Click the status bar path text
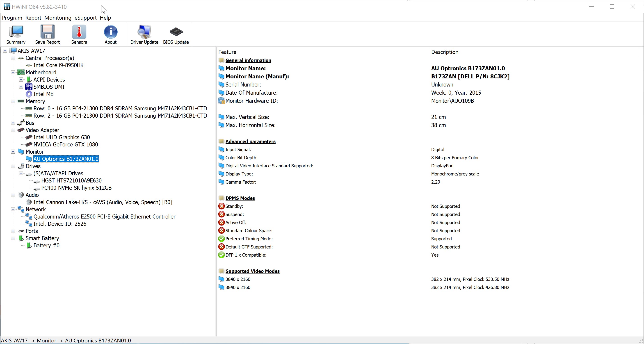Viewport: 644px width, 344px height. click(66, 340)
